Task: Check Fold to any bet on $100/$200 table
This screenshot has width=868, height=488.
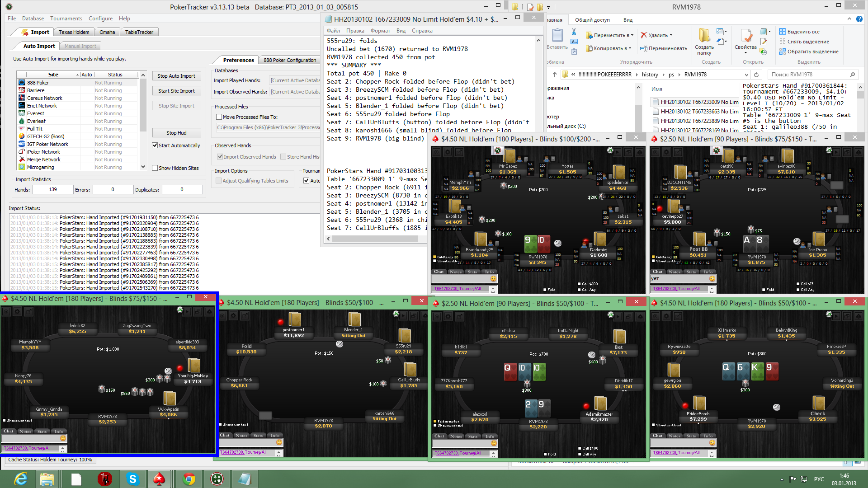Action: (x=435, y=257)
